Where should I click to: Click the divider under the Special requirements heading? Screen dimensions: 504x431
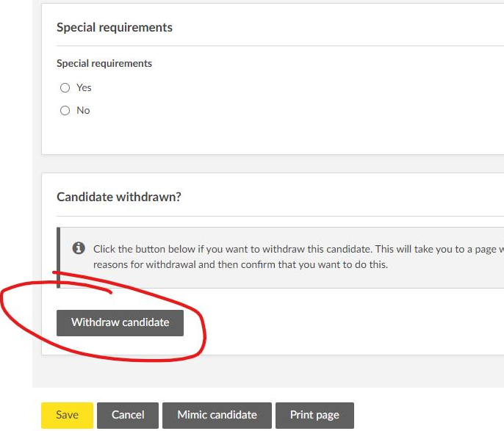point(279,46)
